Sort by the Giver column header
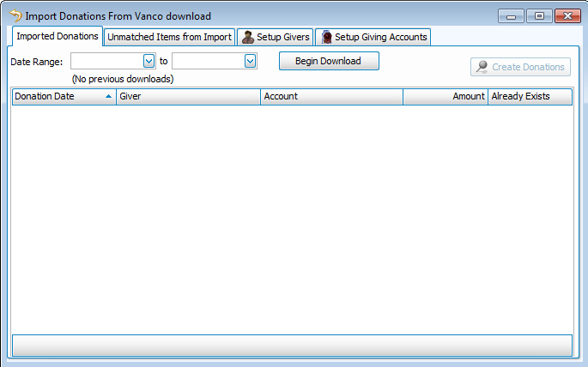The width and height of the screenshot is (588, 367). tap(188, 97)
